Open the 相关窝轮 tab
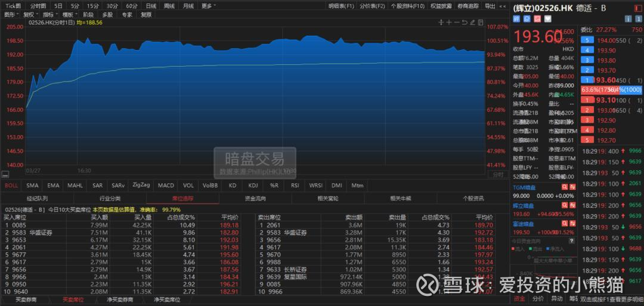Viewport: 644px width, 306px height. [x=328, y=198]
